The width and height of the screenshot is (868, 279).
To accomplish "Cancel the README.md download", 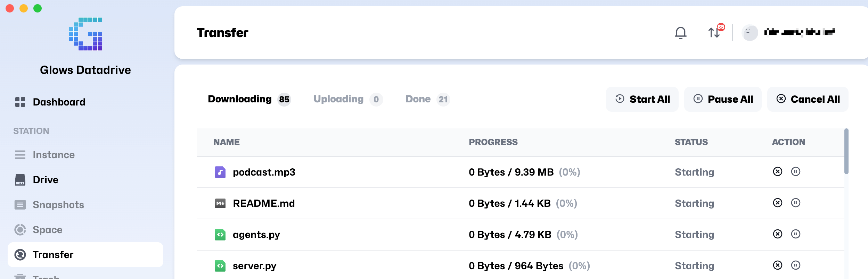I will 777,203.
